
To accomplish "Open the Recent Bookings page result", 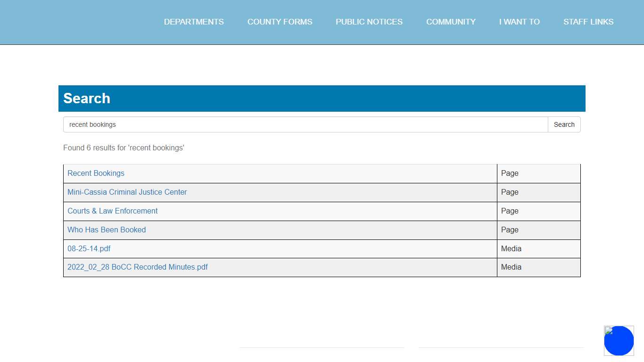I will (96, 173).
